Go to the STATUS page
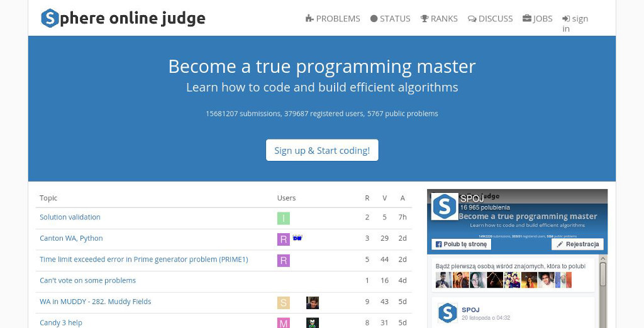 [x=390, y=19]
